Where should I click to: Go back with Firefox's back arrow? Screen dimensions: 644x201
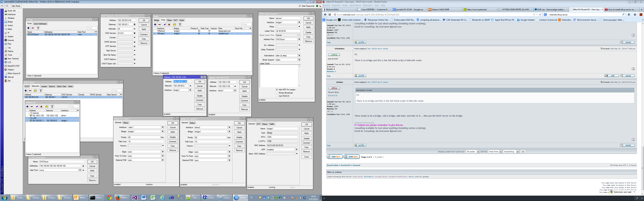(325, 15)
